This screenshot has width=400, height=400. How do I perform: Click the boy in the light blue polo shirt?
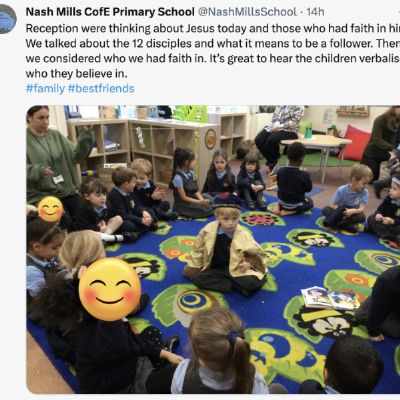point(349,198)
